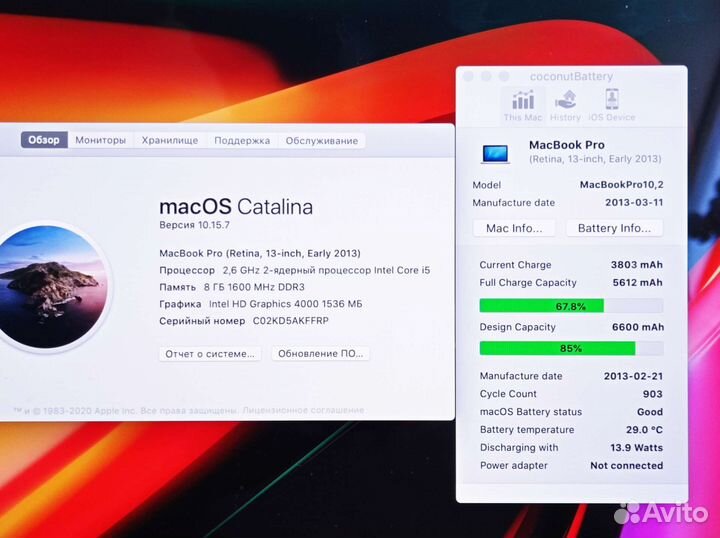The image size is (720, 538).
Task: Select the Обзор tab
Action: pos(44,140)
